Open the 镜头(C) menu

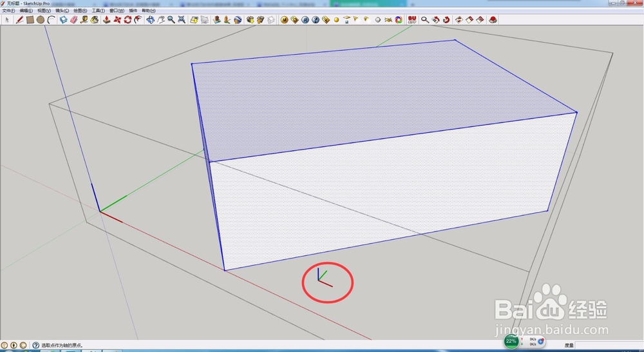pos(62,11)
